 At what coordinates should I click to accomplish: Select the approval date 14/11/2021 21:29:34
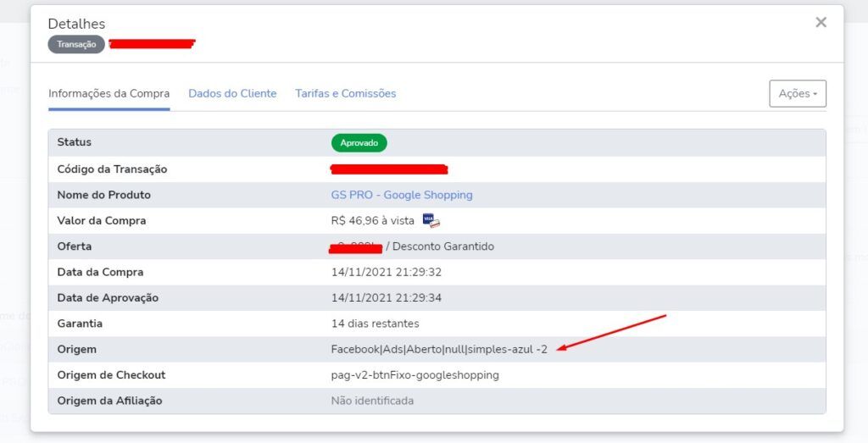tap(387, 297)
